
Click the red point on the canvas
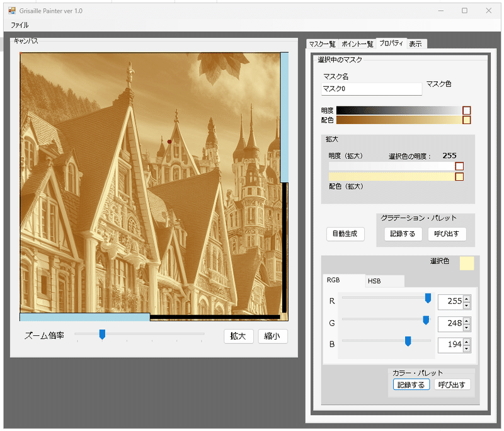click(169, 142)
